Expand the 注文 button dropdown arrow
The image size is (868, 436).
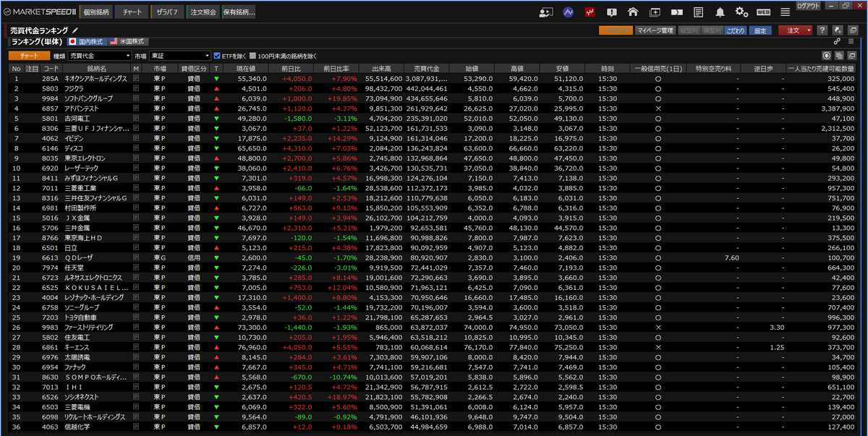(809, 30)
